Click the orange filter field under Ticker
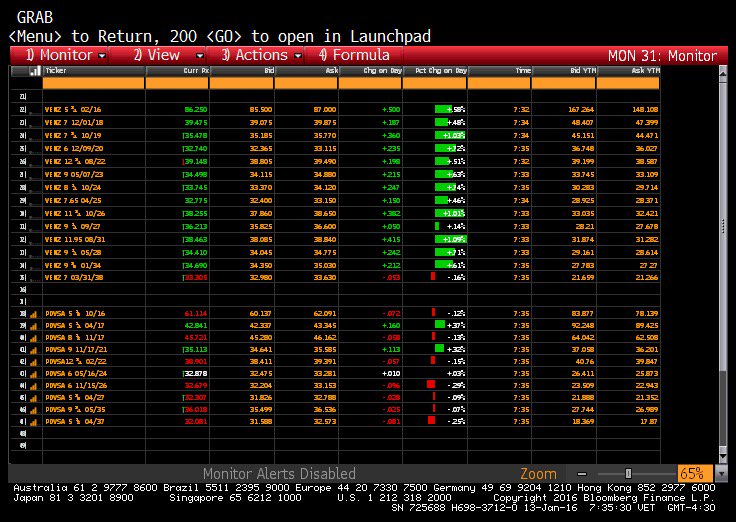This screenshot has height=522, width=736. pos(93,83)
